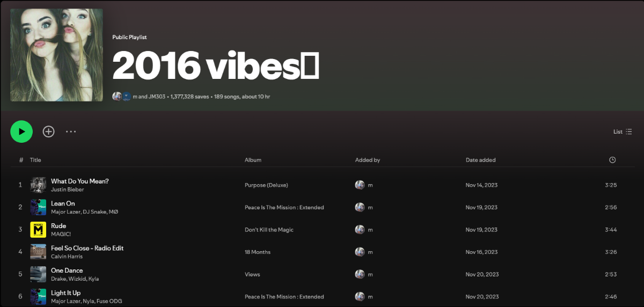This screenshot has width=644, height=307.
Task: Open Peace Is The Mission album in Lean On row
Action: 284,207
